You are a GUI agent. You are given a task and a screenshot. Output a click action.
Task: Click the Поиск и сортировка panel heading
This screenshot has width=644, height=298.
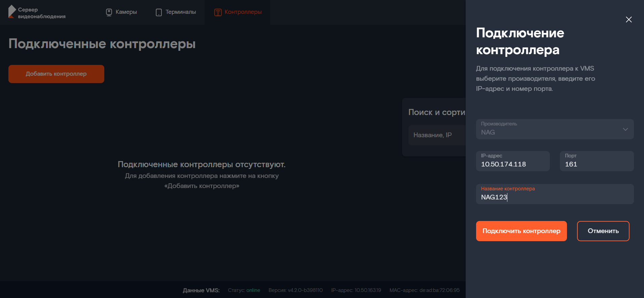[437, 112]
